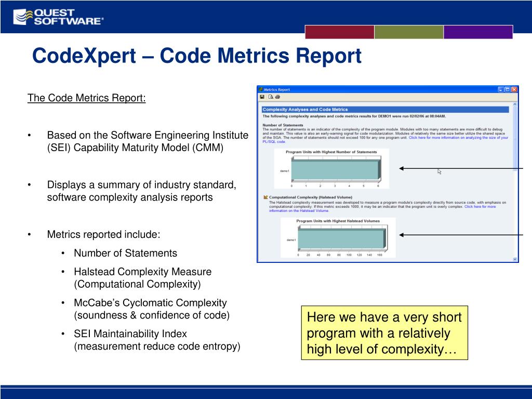Click the bold Number of Statements report heading
The height and width of the screenshot is (399, 532).
(x=283, y=125)
